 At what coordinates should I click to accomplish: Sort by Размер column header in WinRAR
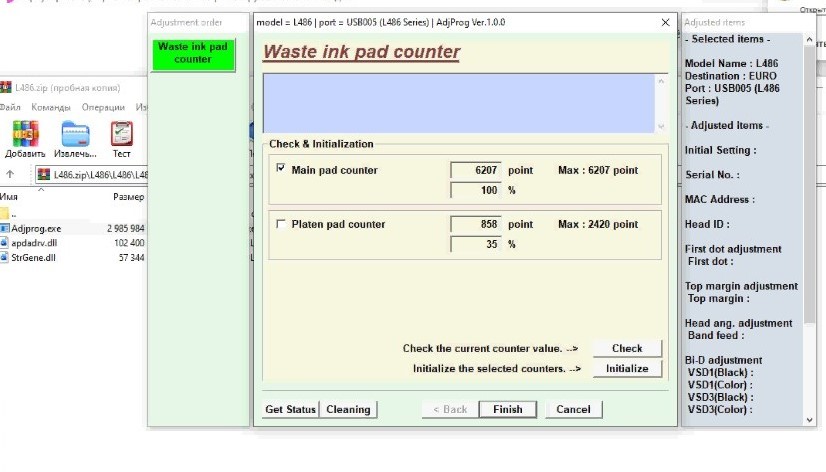pos(128,196)
